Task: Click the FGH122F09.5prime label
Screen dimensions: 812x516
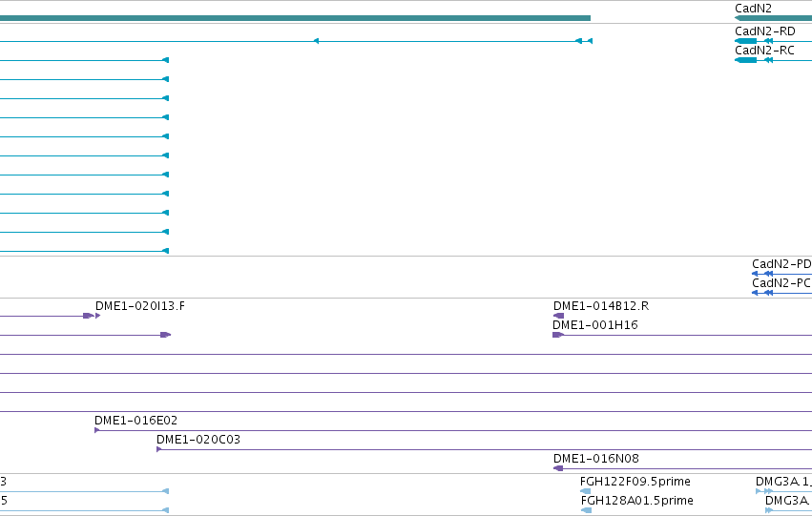Action: [x=635, y=482]
